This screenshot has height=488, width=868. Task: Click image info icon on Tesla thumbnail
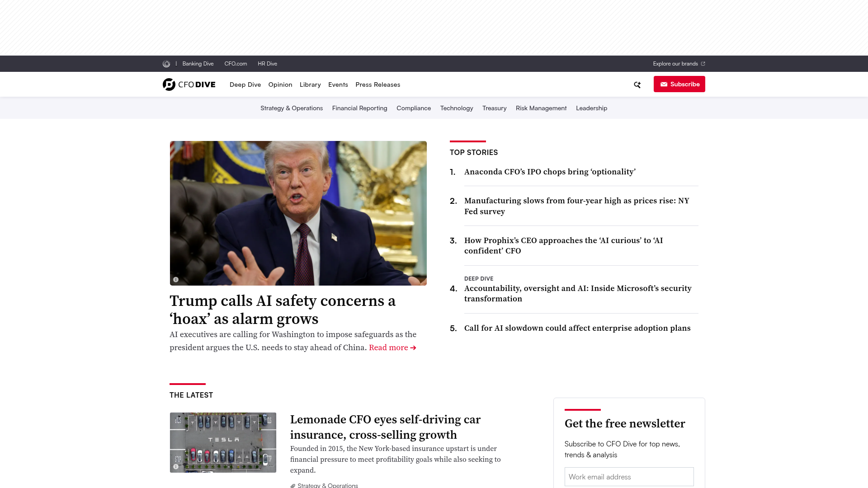tap(176, 467)
